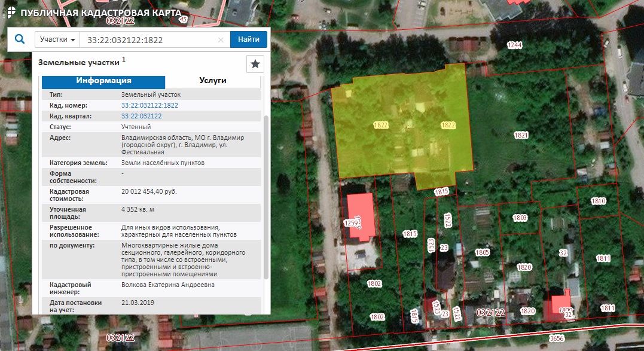Open the Участки search type dropdown
644x351 pixels.
pos(57,39)
